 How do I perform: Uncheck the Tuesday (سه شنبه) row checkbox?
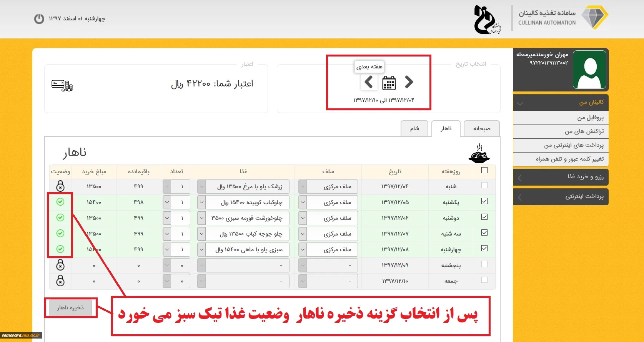[484, 232]
